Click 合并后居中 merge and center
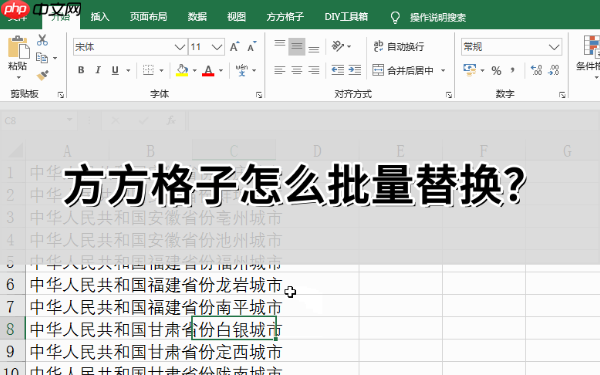Screen dimensions: 600x375 click(403, 70)
